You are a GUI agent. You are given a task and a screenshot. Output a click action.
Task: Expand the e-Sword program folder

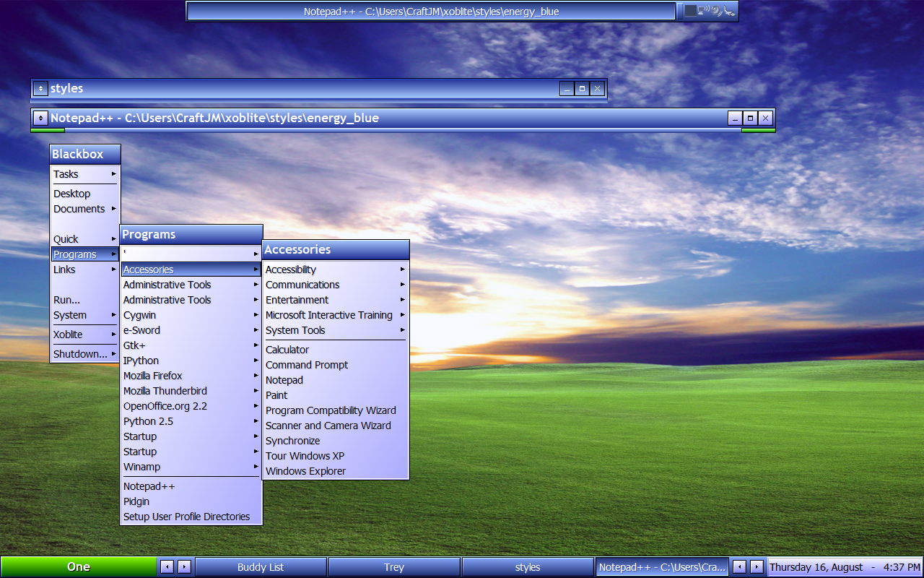[x=191, y=330]
